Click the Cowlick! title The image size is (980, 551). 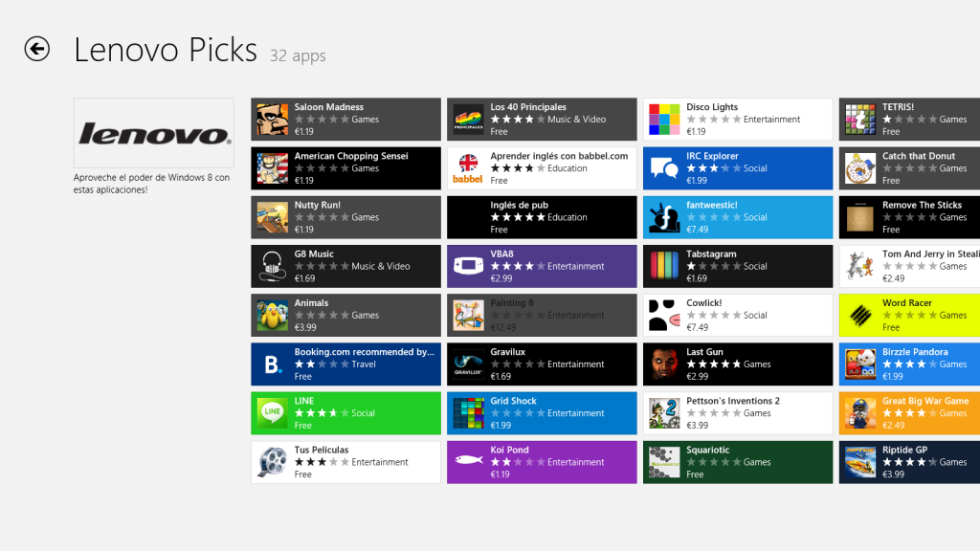(703, 303)
